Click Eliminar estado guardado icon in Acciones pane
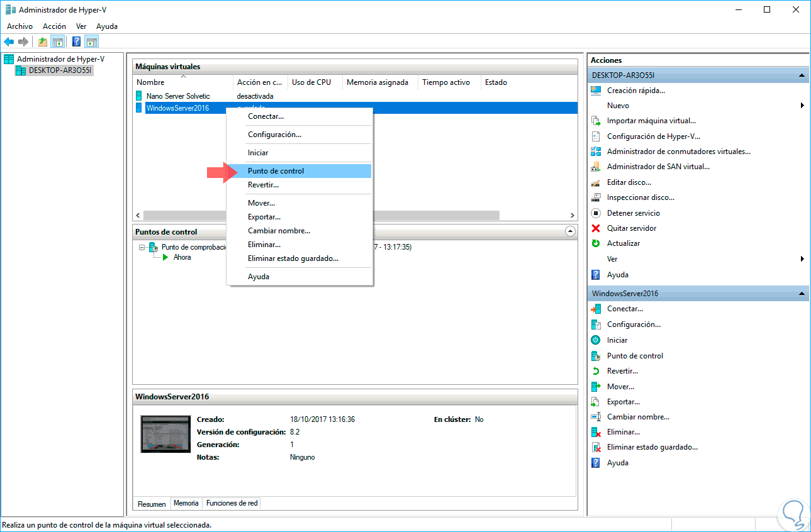811x532 pixels. [596, 447]
